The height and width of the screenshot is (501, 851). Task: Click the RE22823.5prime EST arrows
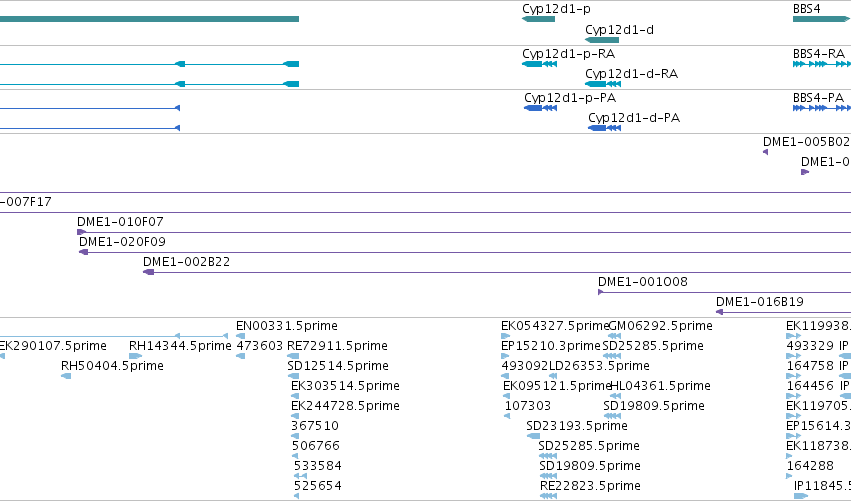point(549,496)
